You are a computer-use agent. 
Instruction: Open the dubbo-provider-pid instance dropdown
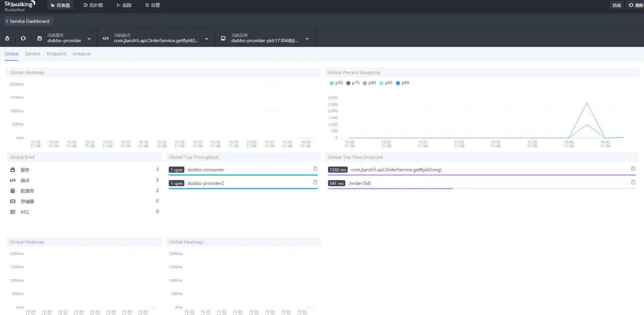point(265,38)
